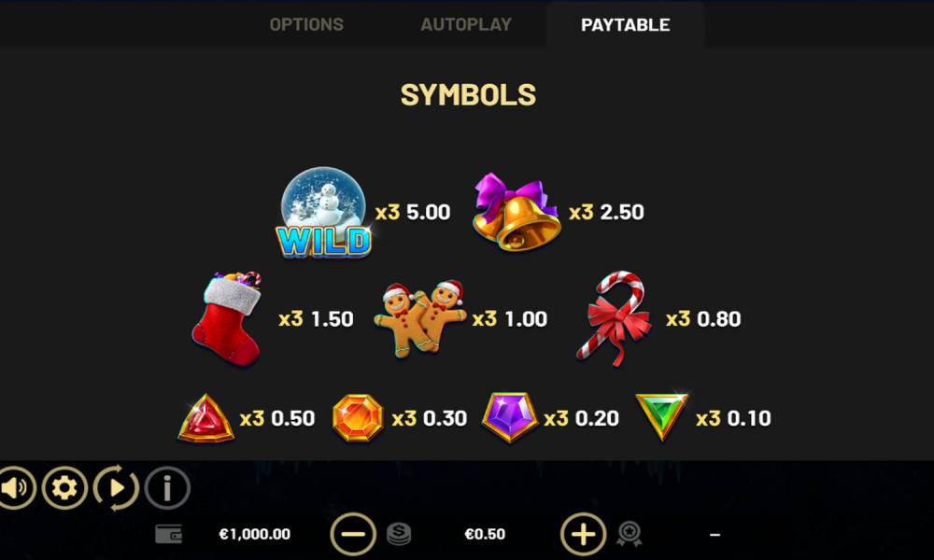The image size is (934, 560).
Task: Mute the game sound with speaker icon
Action: [x=15, y=488]
